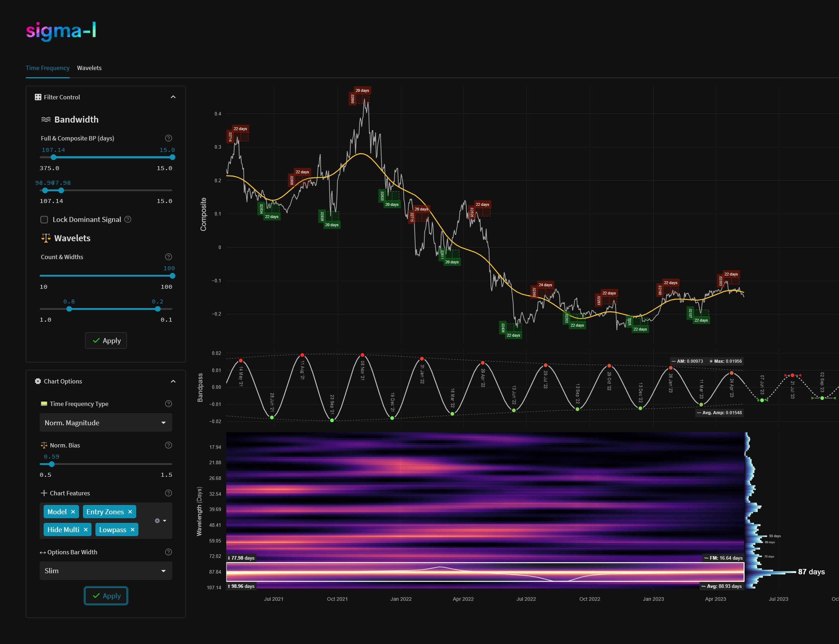Clear all Chart Features tags
Viewport: 839px width, 644px height.
coord(157,521)
